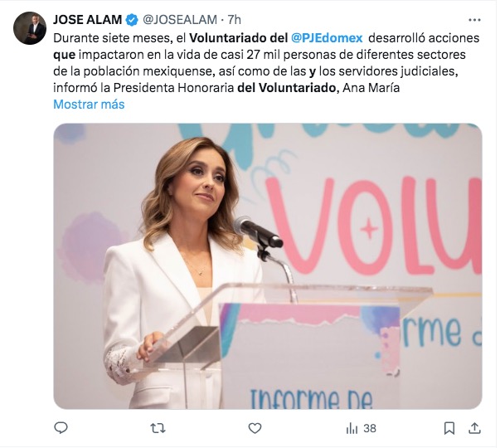Click the blue verified badge

(x=132, y=20)
